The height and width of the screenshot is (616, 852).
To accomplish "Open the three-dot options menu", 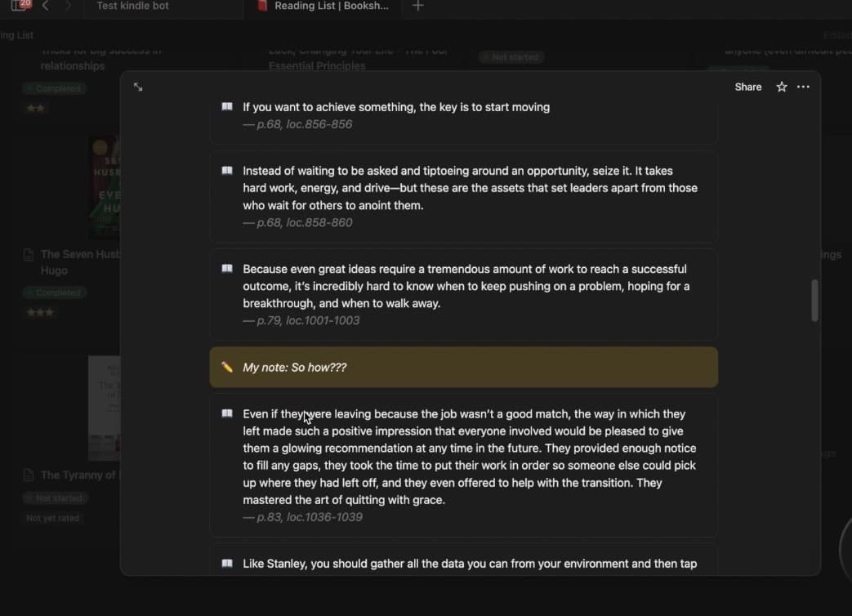I will click(x=803, y=87).
